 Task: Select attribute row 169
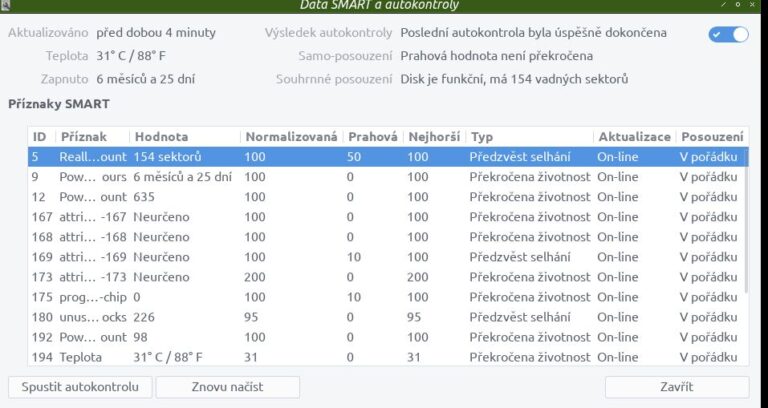tap(386, 257)
